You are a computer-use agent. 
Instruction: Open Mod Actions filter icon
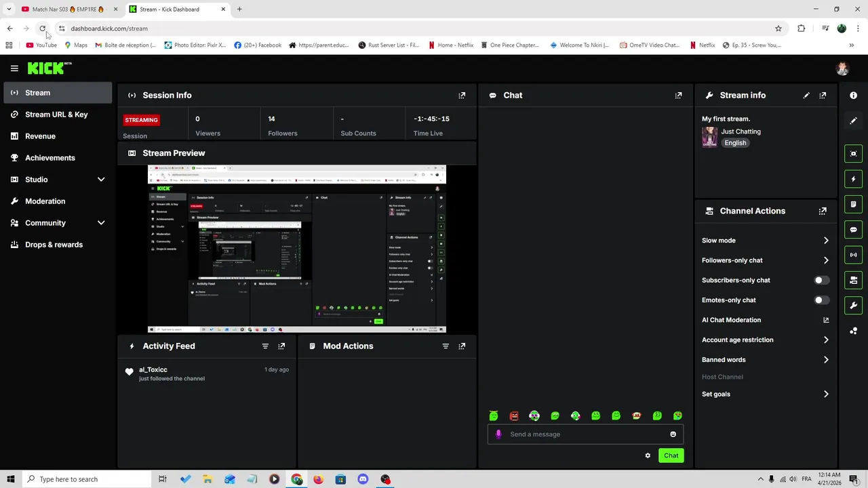(446, 346)
